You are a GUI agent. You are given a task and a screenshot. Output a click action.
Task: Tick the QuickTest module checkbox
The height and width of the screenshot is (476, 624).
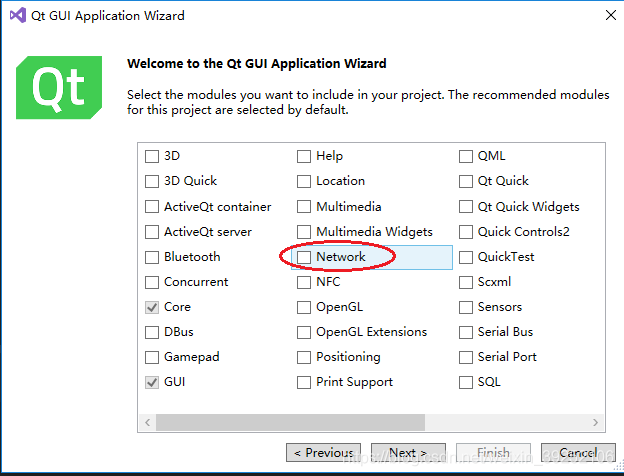(466, 258)
